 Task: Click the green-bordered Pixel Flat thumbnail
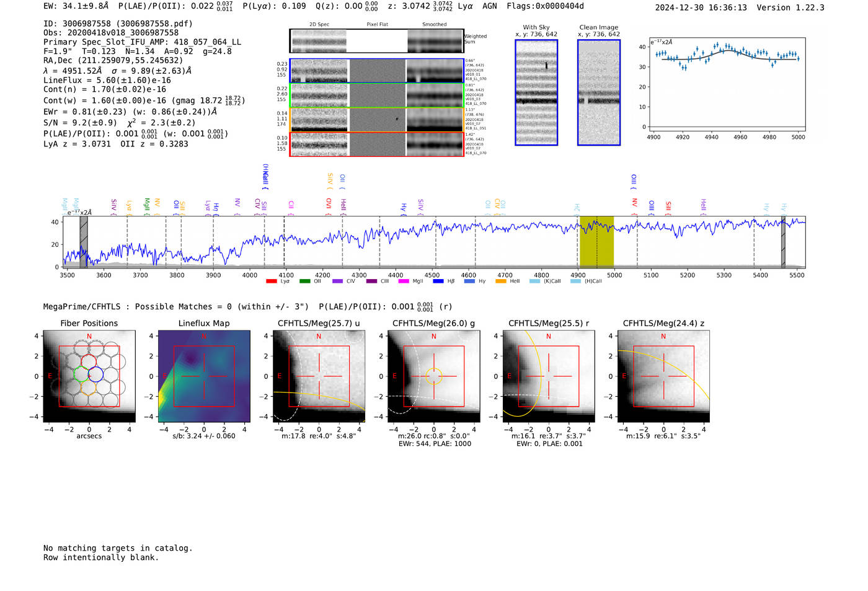378,96
